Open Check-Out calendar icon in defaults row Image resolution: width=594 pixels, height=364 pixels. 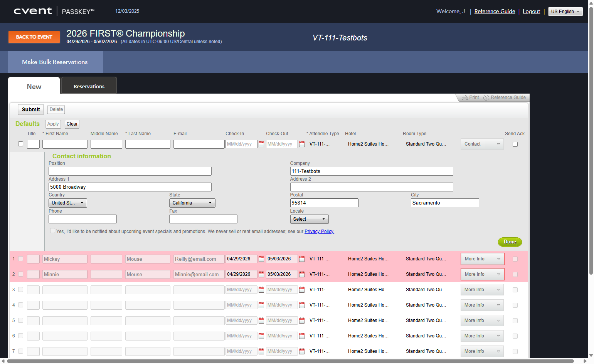[302, 144]
